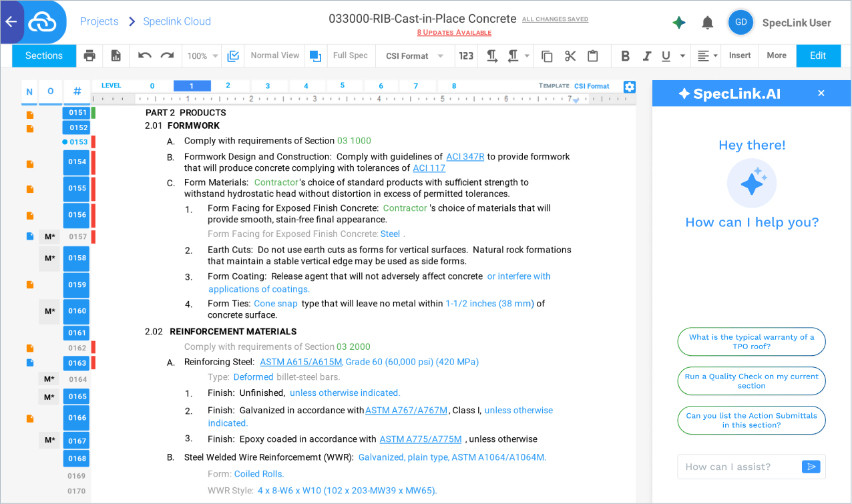Print the section with the printer icon
This screenshot has width=852, height=504.
coord(89,56)
